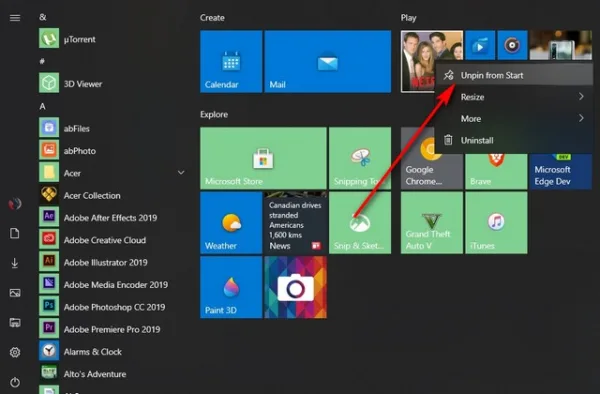
Task: Open the Camera tile
Action: click(295, 287)
